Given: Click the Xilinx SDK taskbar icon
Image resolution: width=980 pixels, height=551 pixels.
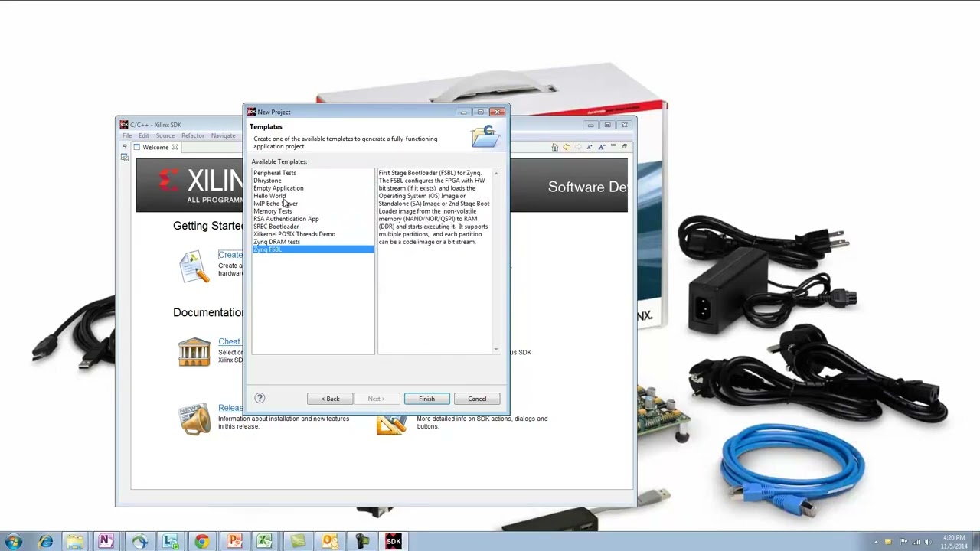Looking at the screenshot, I should (393, 541).
